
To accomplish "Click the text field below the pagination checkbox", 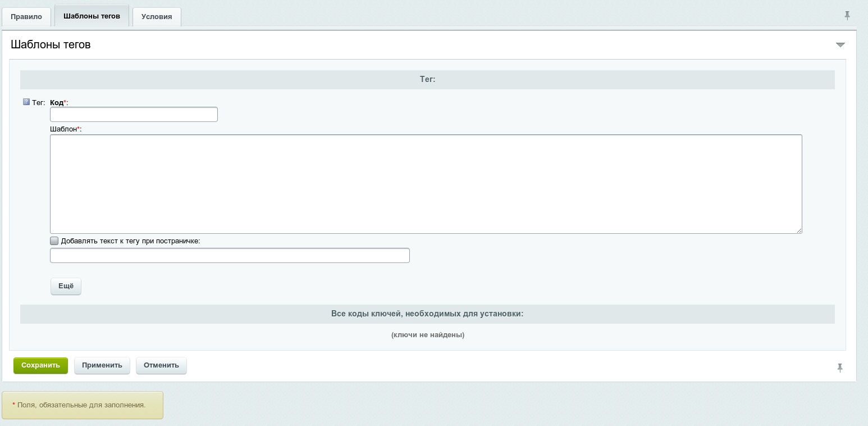I will pos(230,255).
